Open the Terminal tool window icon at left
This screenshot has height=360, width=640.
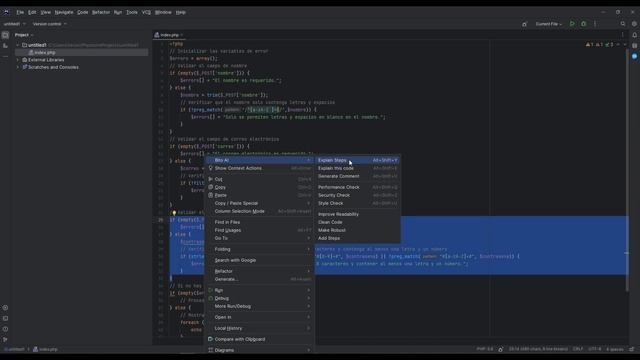coord(5,318)
